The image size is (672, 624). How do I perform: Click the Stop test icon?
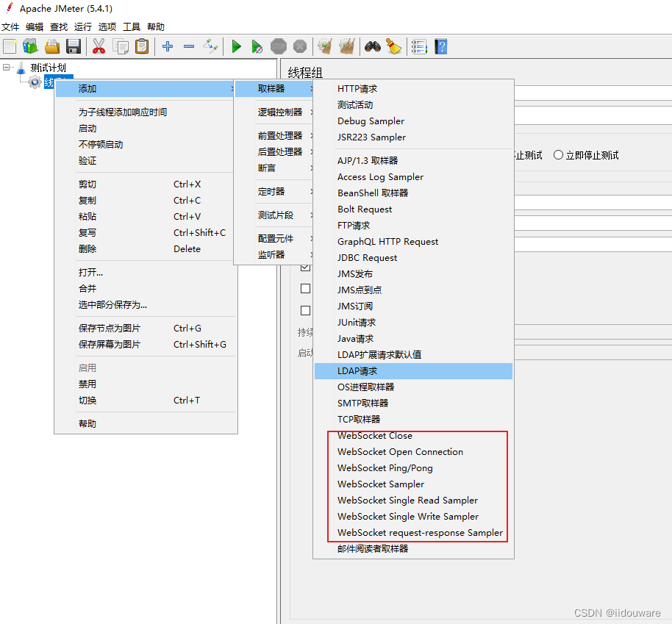[279, 46]
